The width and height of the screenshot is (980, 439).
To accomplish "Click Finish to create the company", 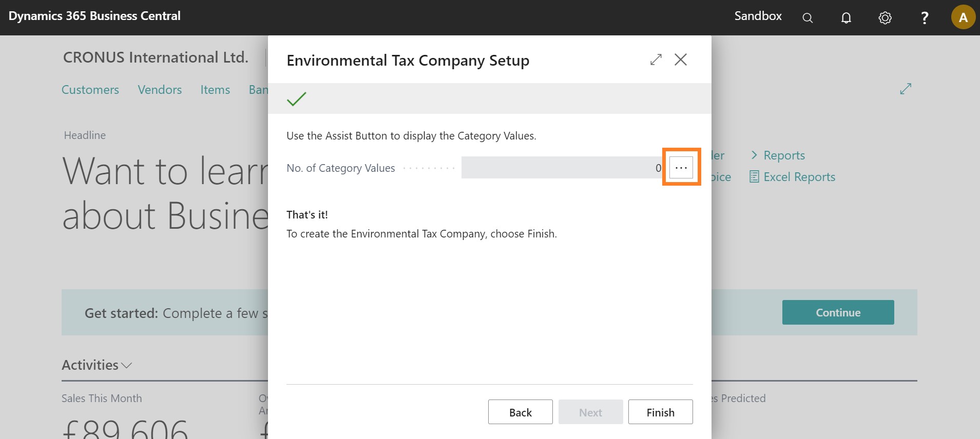I will point(660,412).
